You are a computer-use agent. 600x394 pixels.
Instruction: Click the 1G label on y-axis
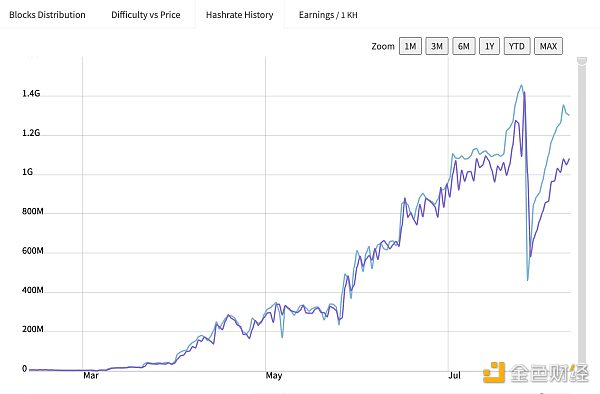(28, 172)
